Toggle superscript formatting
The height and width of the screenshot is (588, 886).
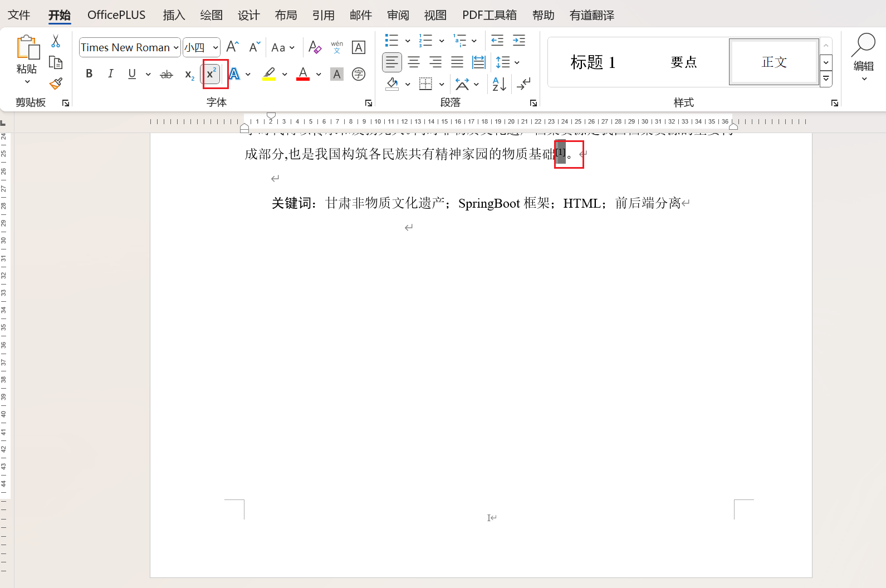(x=211, y=74)
